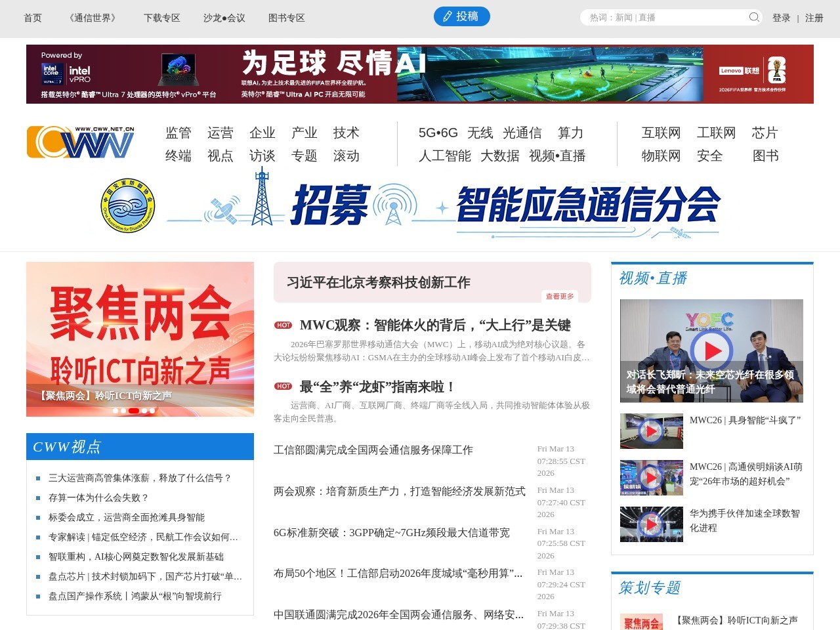Click the CWW site logo
840x630 pixels.
tap(79, 142)
